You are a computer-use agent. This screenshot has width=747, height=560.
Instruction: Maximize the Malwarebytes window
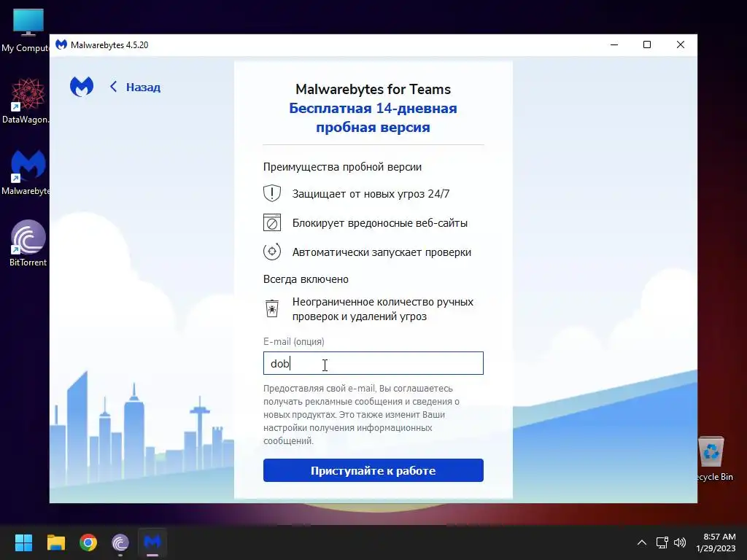[x=647, y=44]
